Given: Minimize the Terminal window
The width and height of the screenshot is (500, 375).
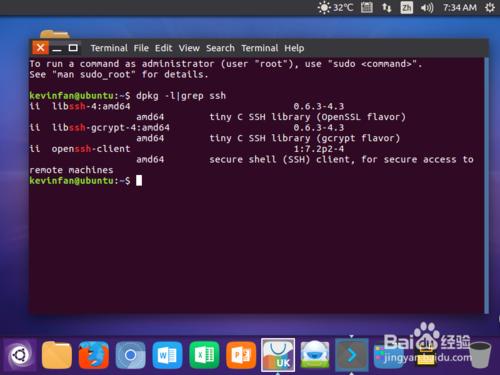Looking at the screenshot, I should coord(57,49).
